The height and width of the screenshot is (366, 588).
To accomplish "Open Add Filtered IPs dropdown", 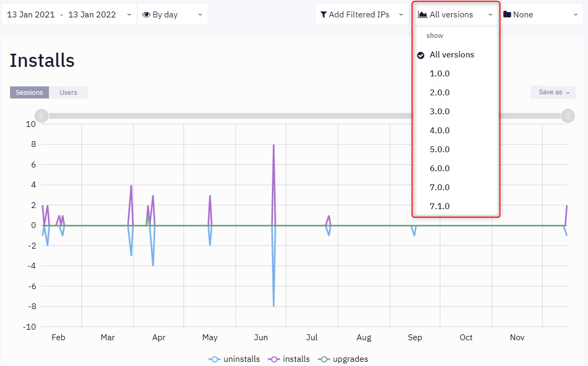I will [x=362, y=15].
